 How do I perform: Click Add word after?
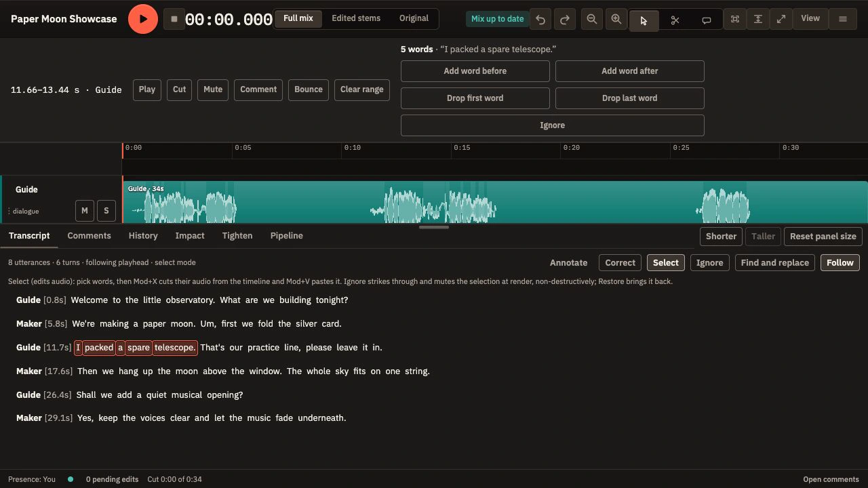pyautogui.click(x=630, y=71)
